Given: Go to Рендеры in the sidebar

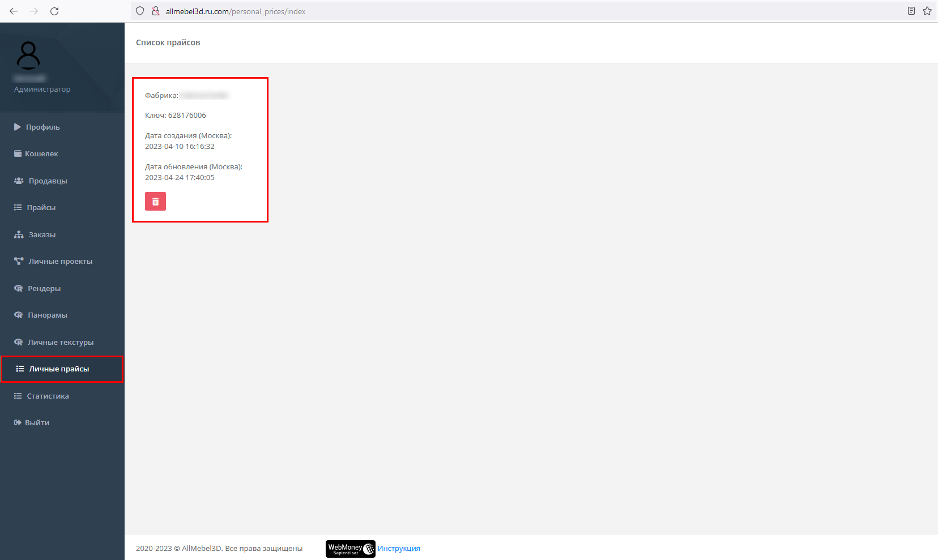Looking at the screenshot, I should (x=62, y=288).
